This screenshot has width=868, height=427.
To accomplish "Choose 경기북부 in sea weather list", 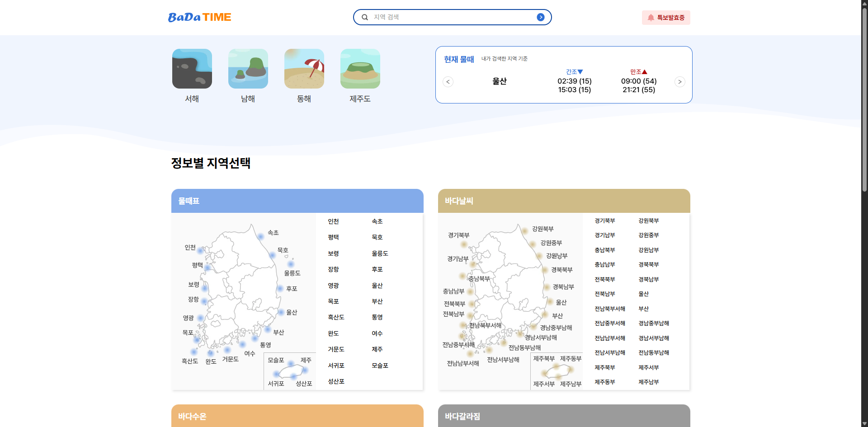I will pos(604,221).
